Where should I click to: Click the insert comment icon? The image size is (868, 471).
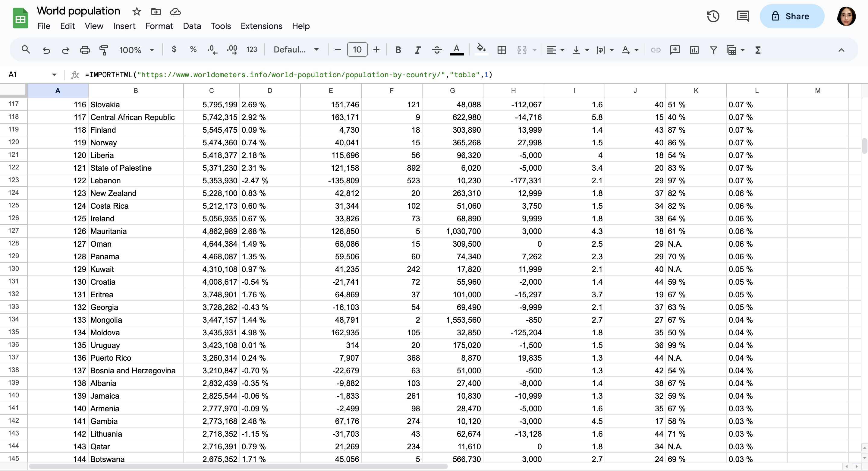675,50
